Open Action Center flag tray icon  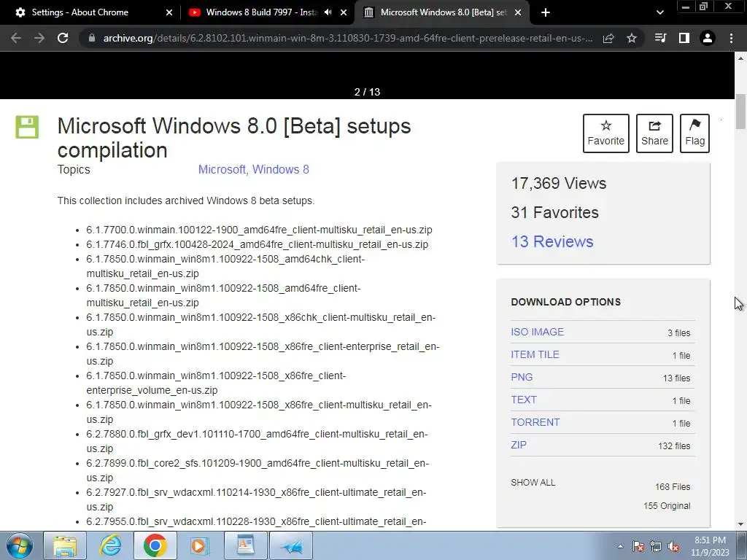click(x=638, y=546)
